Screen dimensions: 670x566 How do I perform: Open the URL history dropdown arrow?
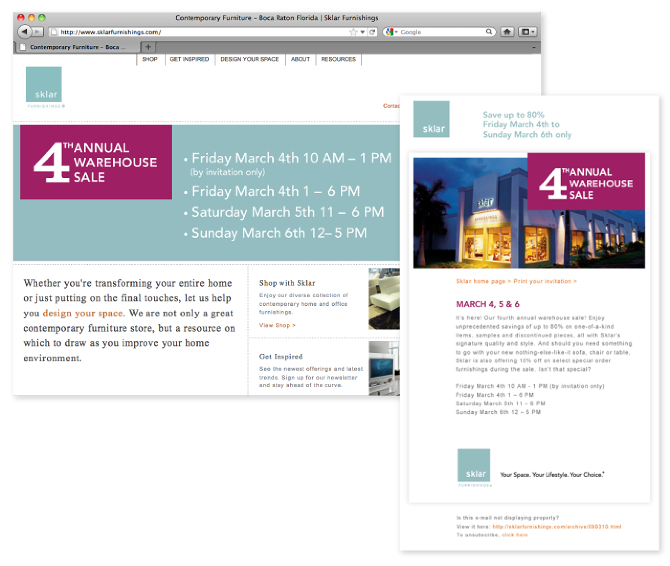[x=362, y=32]
